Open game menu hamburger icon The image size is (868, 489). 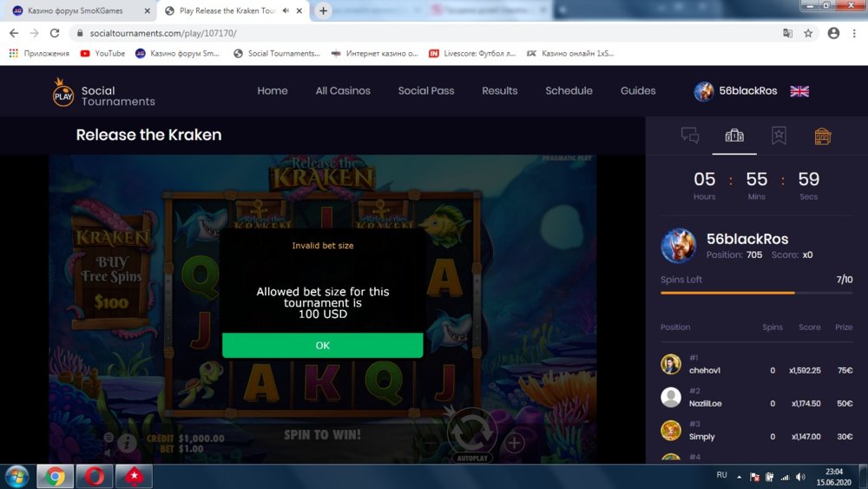click(x=108, y=438)
